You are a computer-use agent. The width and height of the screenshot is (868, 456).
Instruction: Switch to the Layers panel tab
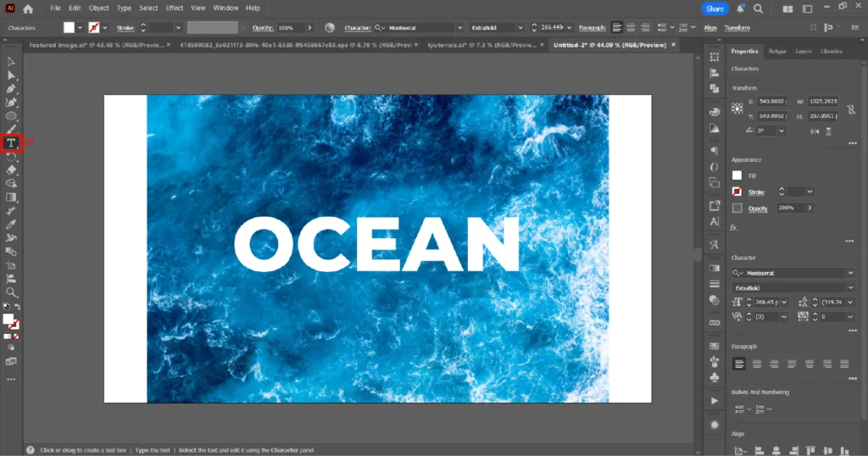coord(804,52)
